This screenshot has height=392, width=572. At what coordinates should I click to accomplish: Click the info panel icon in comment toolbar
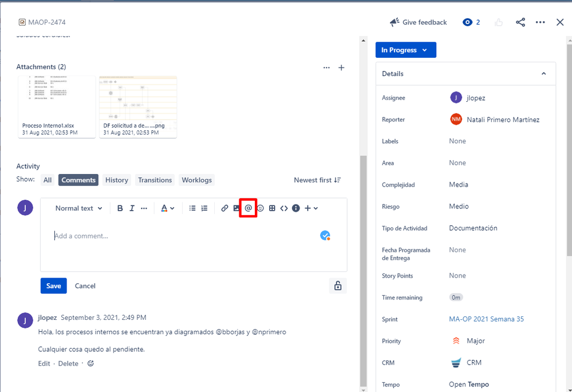click(x=296, y=208)
